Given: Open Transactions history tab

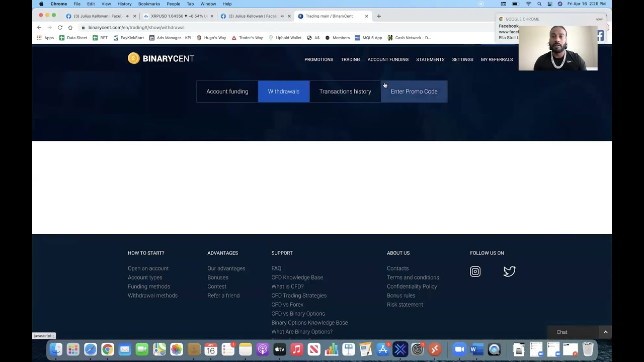Looking at the screenshot, I should pos(345,92).
